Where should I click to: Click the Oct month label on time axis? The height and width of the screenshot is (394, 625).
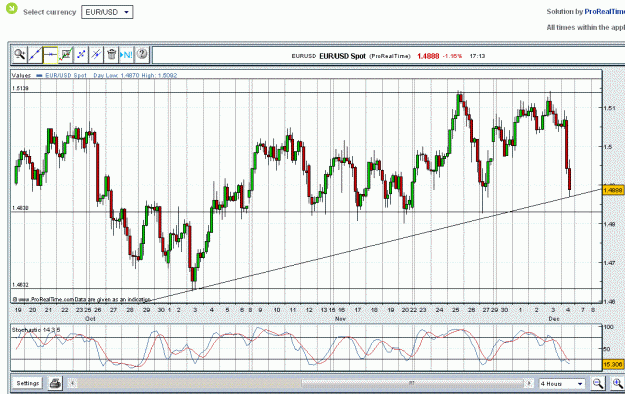90,319
